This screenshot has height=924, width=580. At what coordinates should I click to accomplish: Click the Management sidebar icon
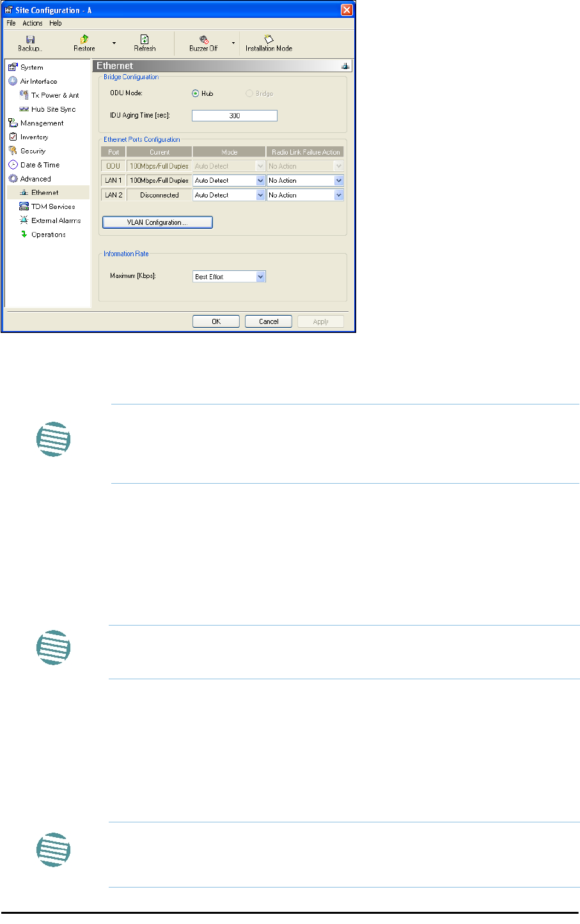pos(12,123)
